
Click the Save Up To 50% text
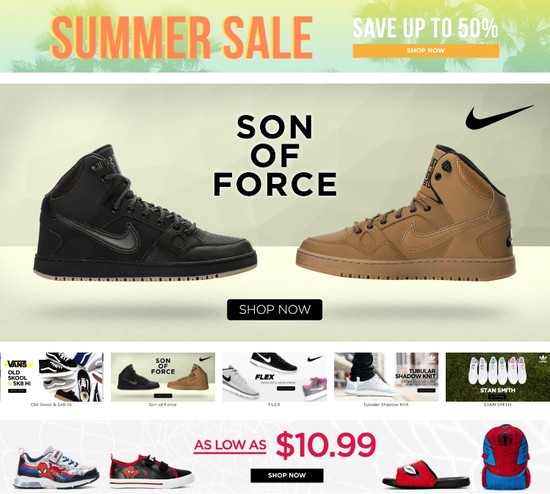click(425, 28)
